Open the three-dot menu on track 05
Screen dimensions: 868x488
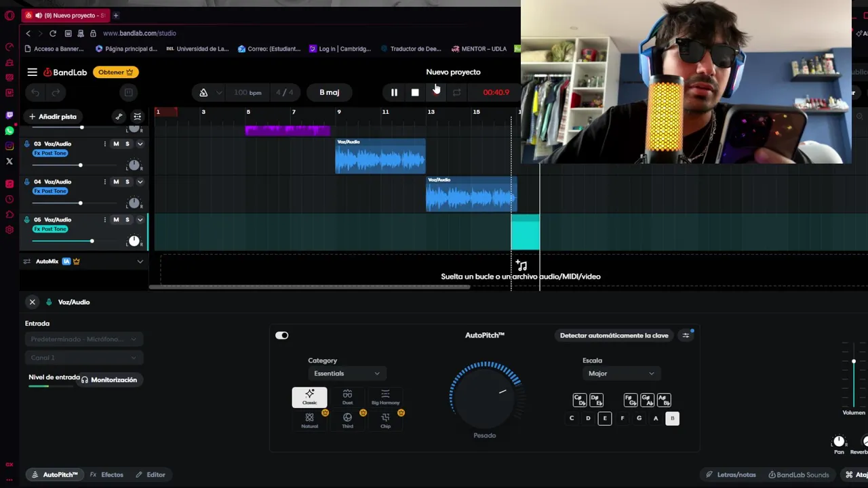tap(104, 220)
